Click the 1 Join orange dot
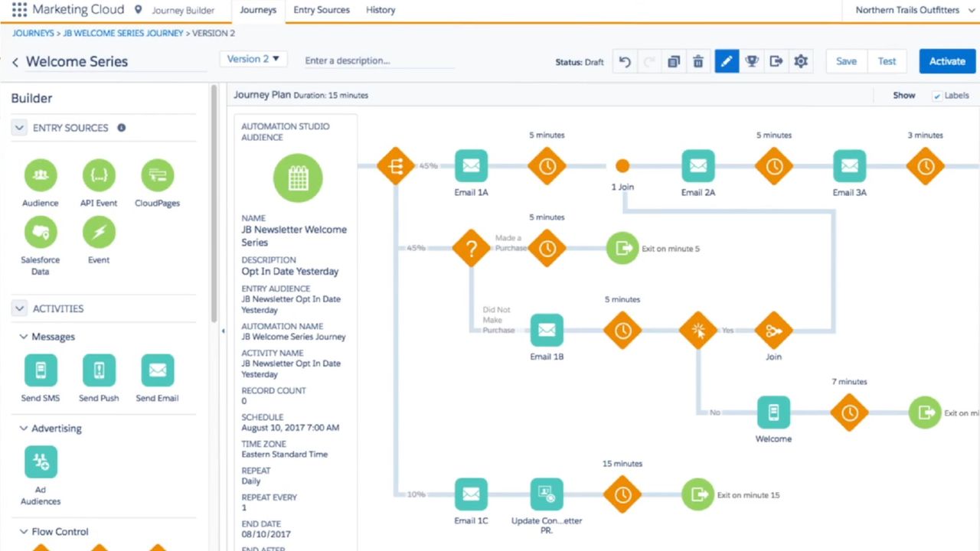This screenshot has height=551, width=980. [622, 165]
